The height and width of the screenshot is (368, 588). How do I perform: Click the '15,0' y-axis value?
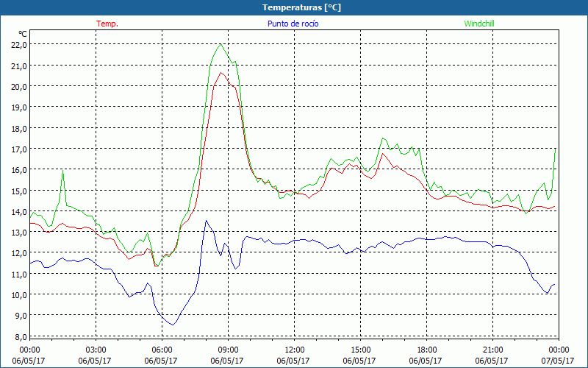(20, 191)
